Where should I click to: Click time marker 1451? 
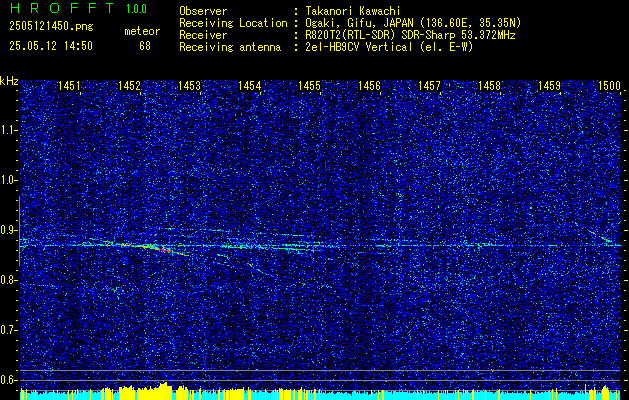(69, 85)
